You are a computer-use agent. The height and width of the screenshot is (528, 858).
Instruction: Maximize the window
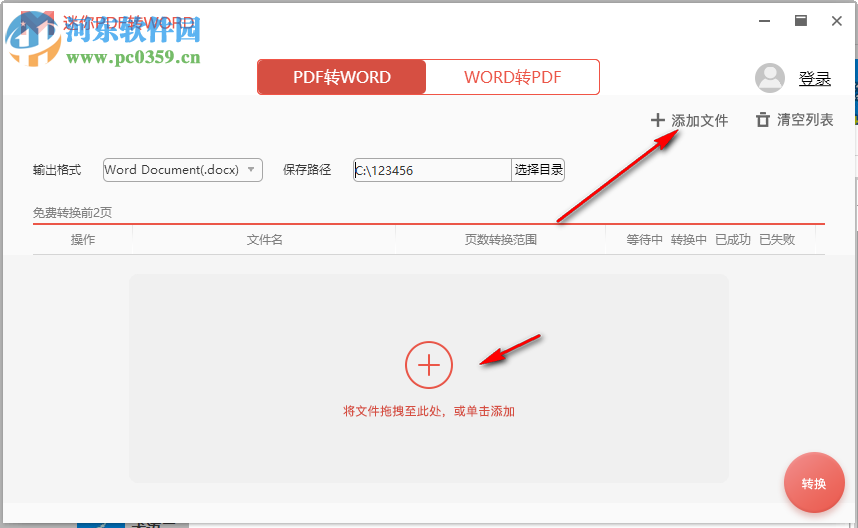click(801, 21)
